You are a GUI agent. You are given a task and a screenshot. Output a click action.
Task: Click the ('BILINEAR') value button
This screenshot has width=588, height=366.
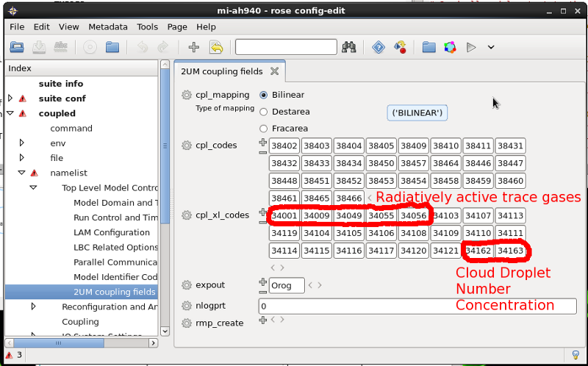click(417, 113)
